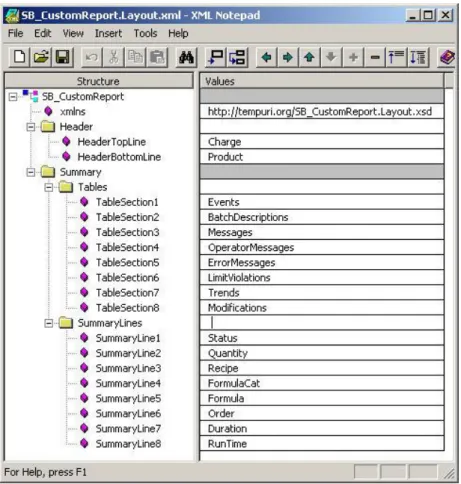Viewport: 461px width, 484px height.
Task: Click the green right arrow icon
Action: 288,57
